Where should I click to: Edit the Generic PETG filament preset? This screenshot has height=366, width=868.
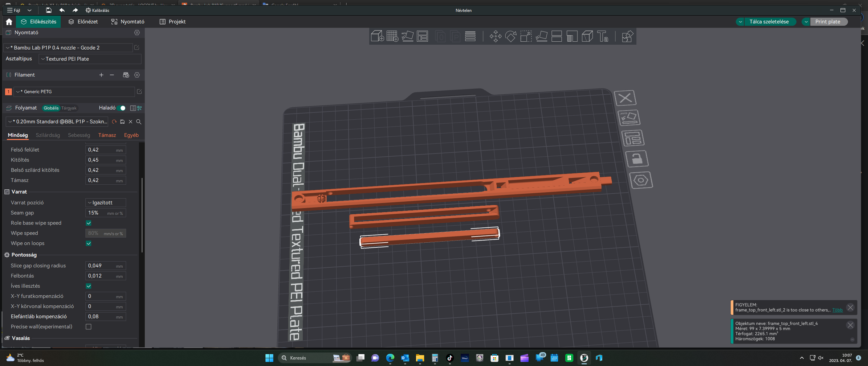139,92
